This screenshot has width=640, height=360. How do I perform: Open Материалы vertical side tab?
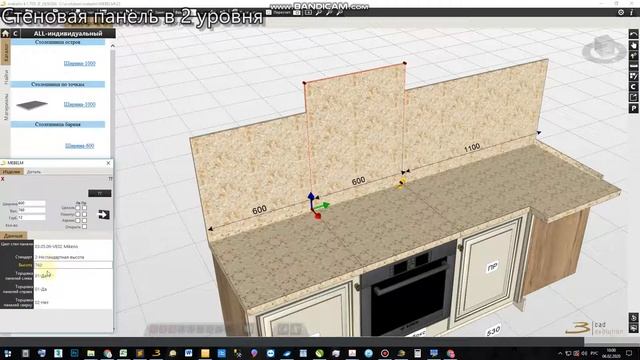6,107
